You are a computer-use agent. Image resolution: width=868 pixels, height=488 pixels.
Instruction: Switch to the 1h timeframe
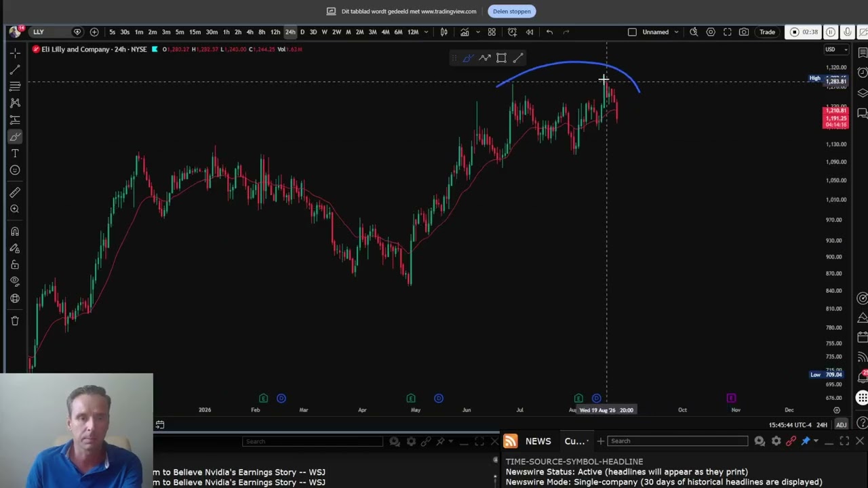point(226,32)
